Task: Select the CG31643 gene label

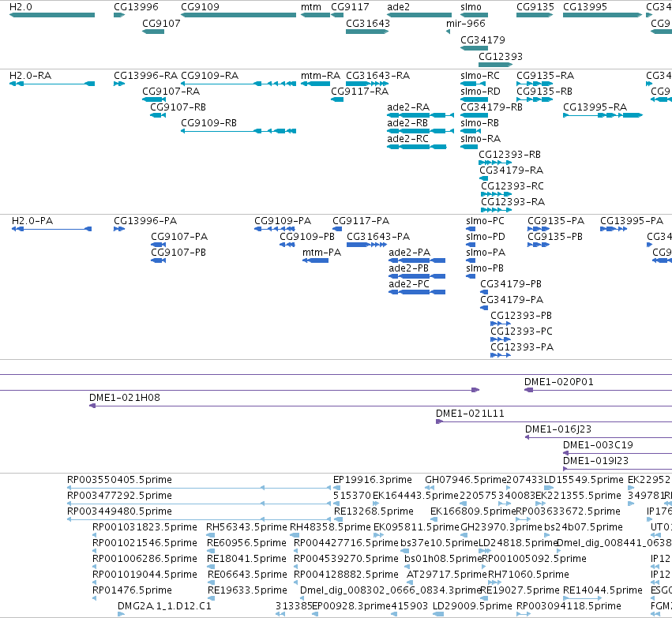Action: coord(368,23)
